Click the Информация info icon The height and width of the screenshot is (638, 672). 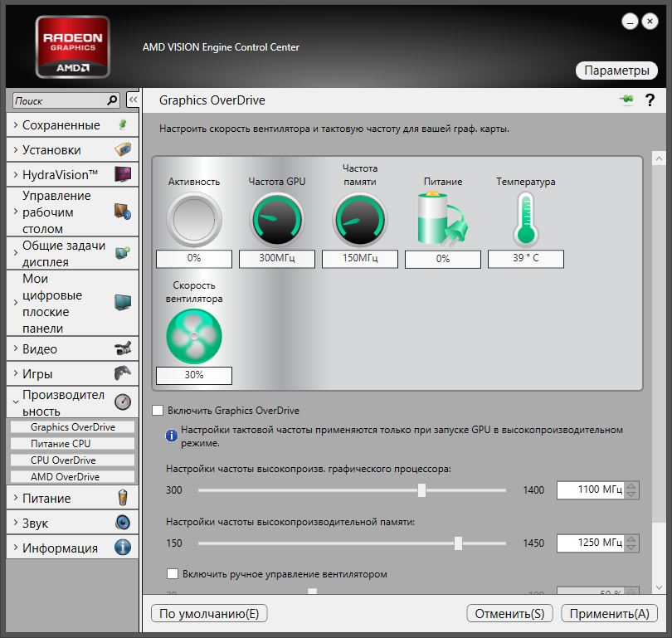point(123,548)
